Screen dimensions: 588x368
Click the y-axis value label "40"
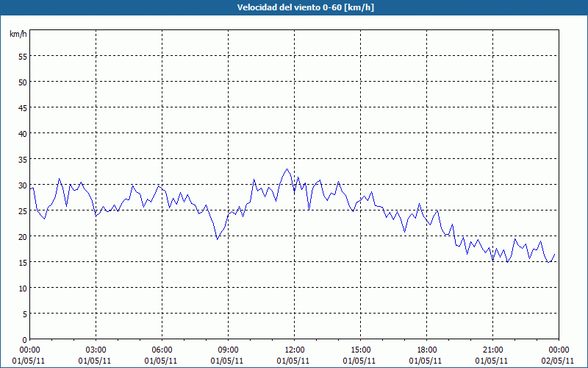23,134
